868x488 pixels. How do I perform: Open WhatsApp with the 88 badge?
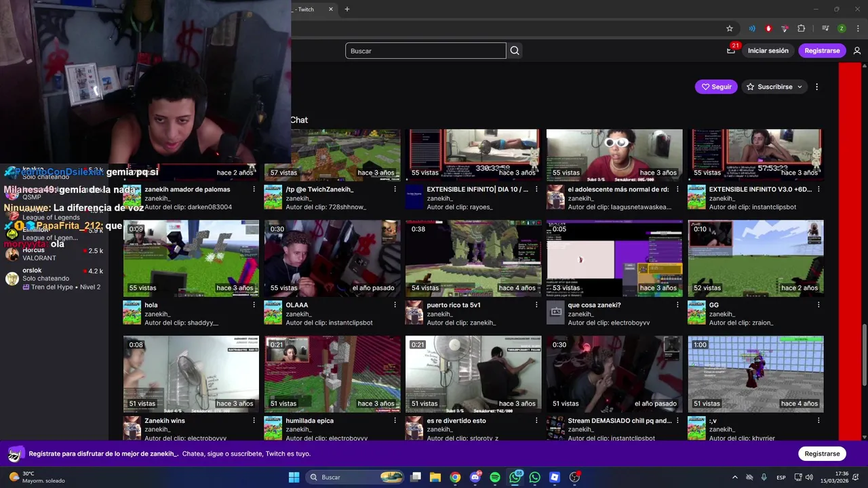coord(515,477)
